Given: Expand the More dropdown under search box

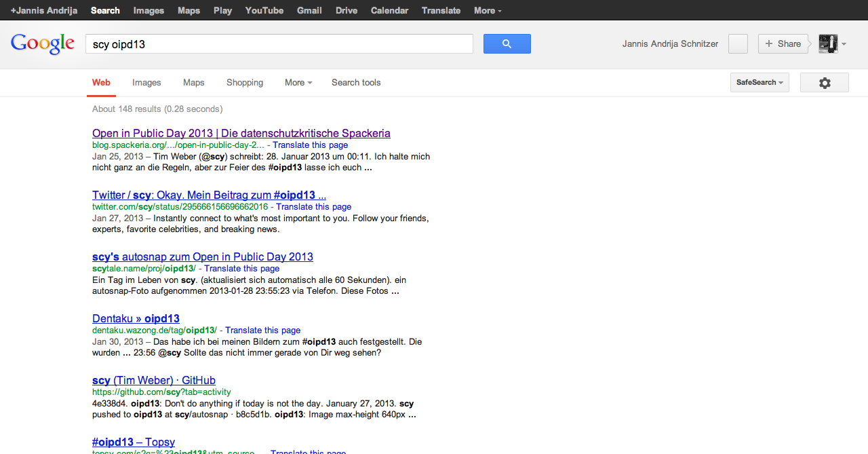Looking at the screenshot, I should 298,82.
